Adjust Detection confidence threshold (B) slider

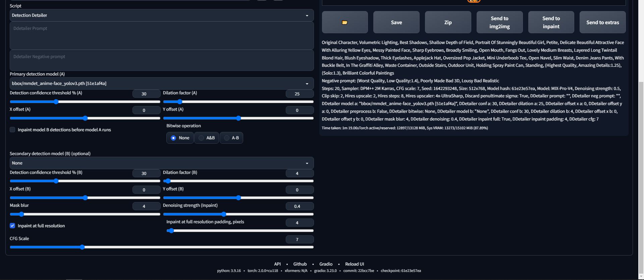(85, 181)
